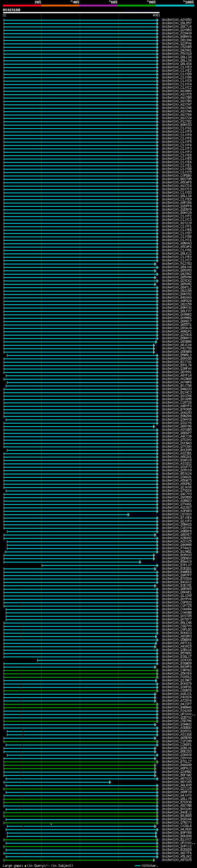
Task: Select hit UniRef100_A8YF14
Action: click(x=177, y=375)
